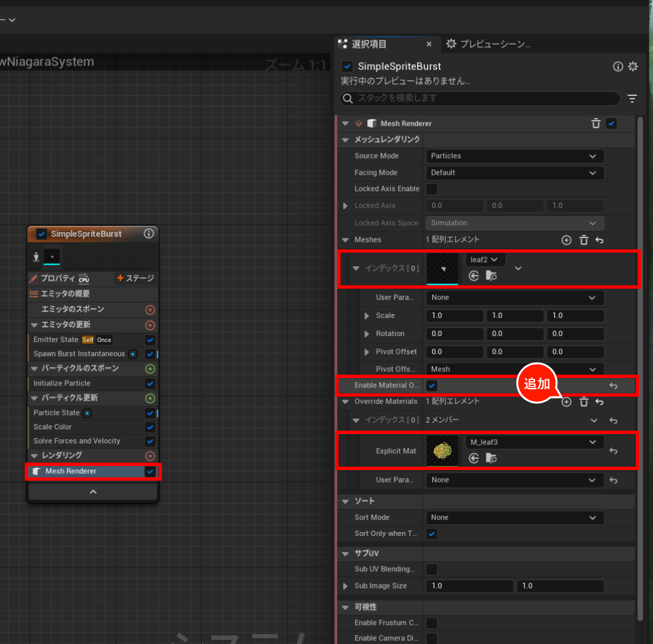The height and width of the screenshot is (644, 653).
Task: Click the M_leaf3 material thumbnail
Action: [x=442, y=451]
